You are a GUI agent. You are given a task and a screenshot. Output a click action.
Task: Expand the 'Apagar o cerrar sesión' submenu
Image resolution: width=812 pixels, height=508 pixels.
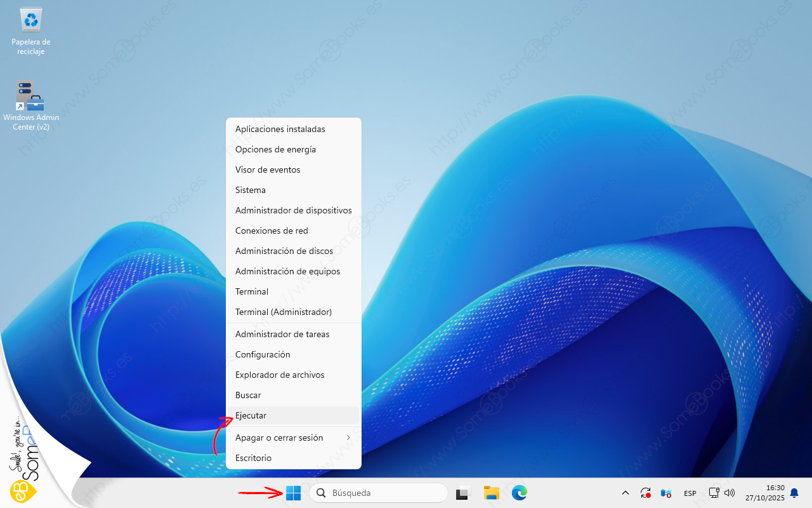293,438
